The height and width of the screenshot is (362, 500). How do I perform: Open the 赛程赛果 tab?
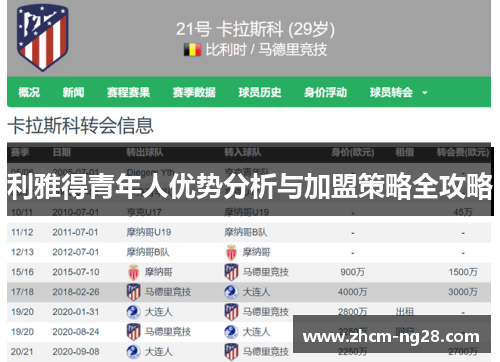(x=128, y=92)
